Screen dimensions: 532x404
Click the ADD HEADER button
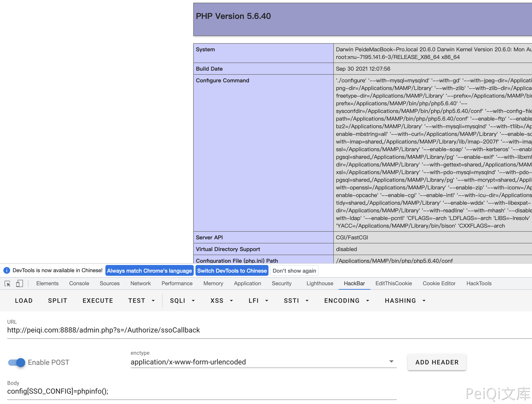pos(437,362)
